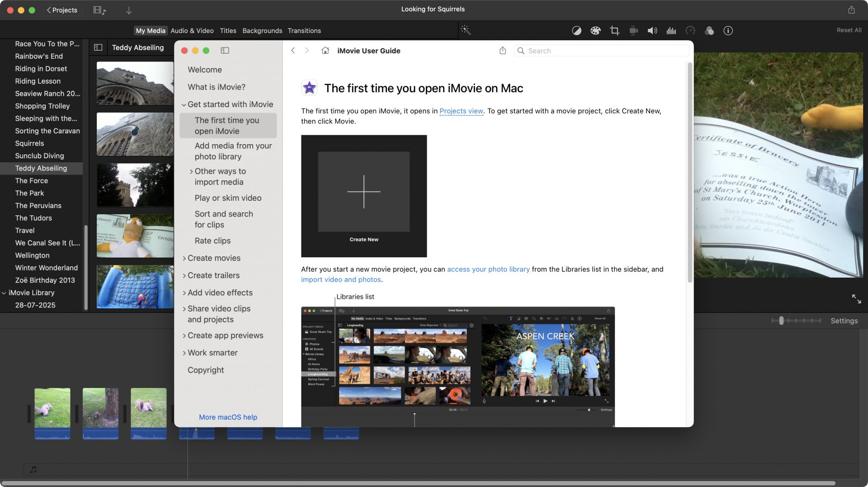
Task: Open the Color Balance adjustment
Action: pyautogui.click(x=577, y=30)
